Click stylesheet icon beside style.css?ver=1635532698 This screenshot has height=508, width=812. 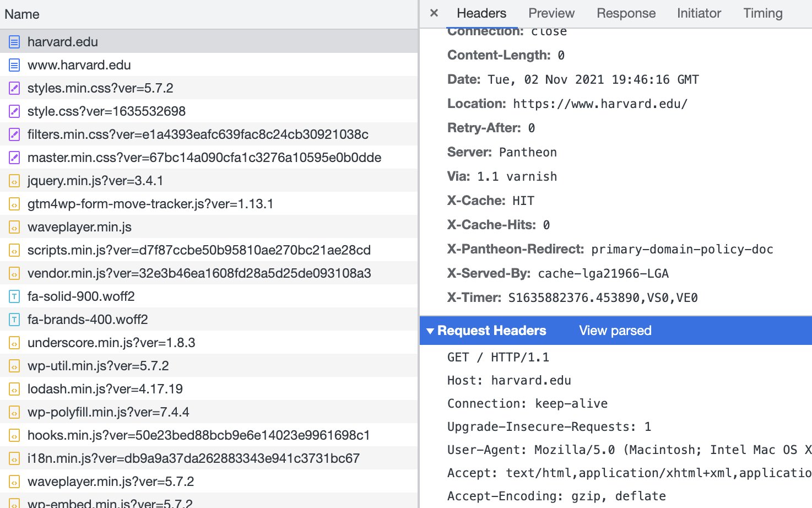(14, 111)
